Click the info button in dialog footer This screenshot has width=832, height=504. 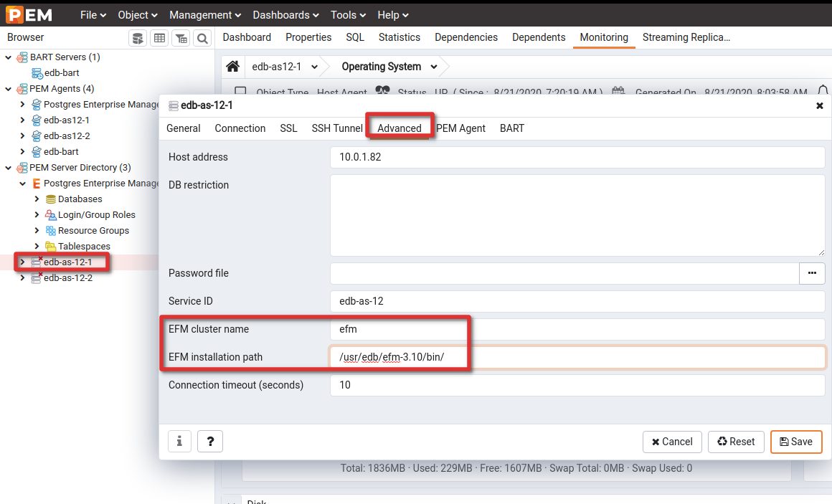(179, 441)
